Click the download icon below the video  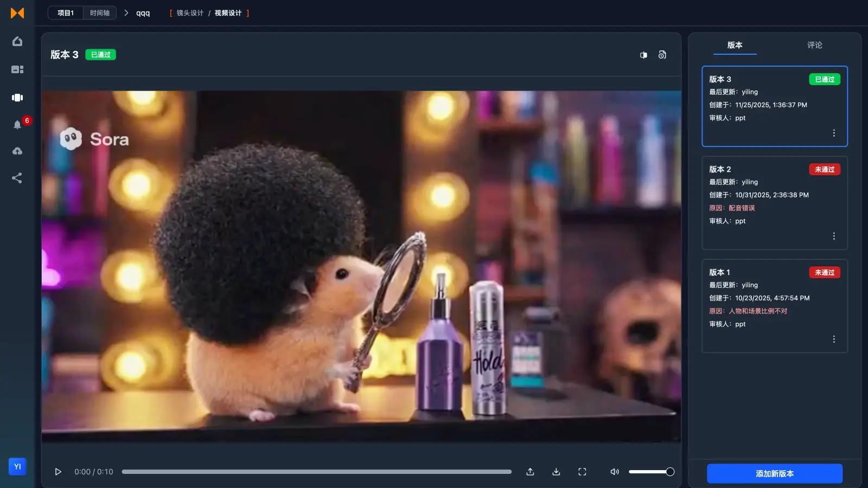click(556, 472)
